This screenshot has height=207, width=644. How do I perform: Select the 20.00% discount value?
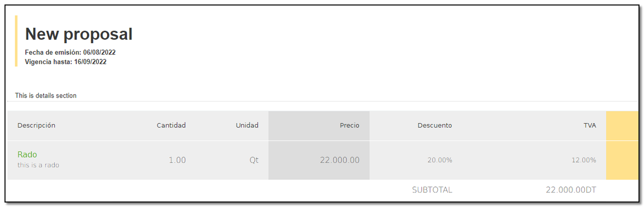[x=440, y=160]
